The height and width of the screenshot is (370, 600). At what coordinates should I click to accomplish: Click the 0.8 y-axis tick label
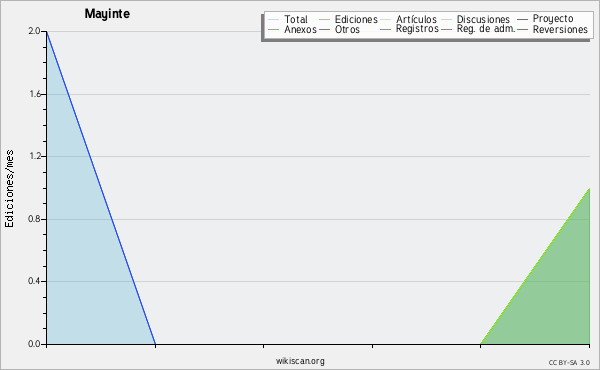34,219
